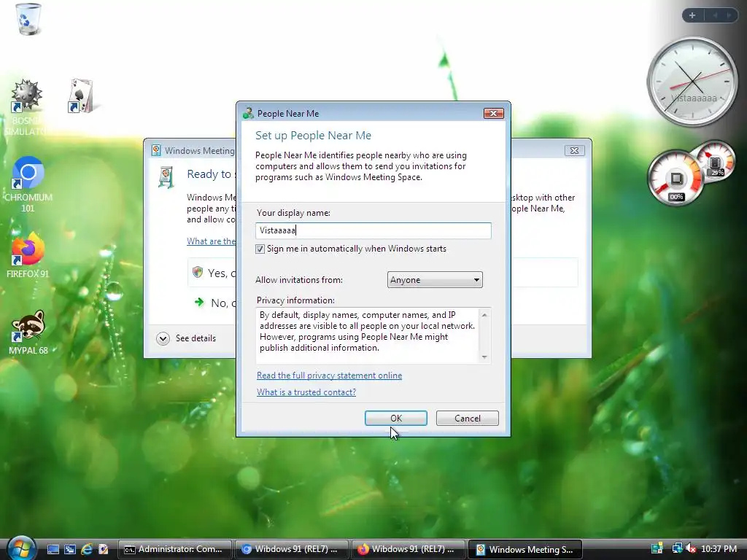Click the sidebar next gadgets arrow
Screen dimensions: 747x560
point(729,15)
